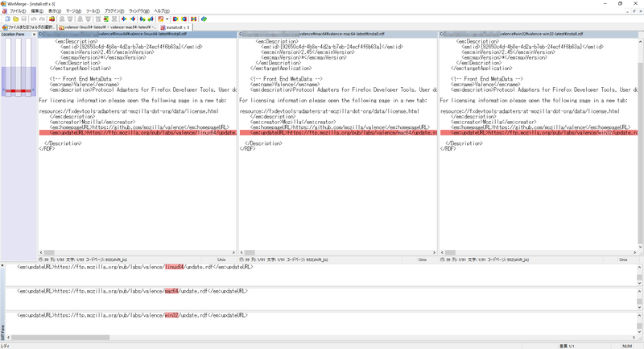Click the Copy Right toolbar icon
Viewport: 644px width, 349px height.
[x=124, y=19]
